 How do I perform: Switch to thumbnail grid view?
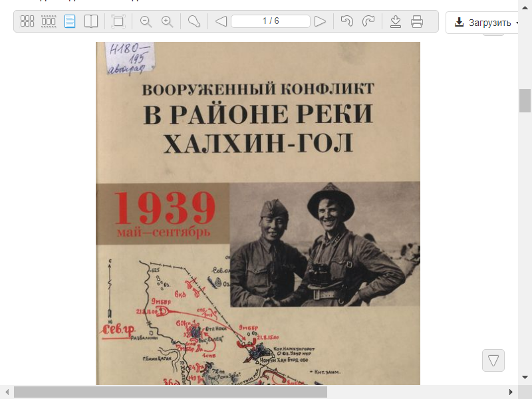[27, 21]
